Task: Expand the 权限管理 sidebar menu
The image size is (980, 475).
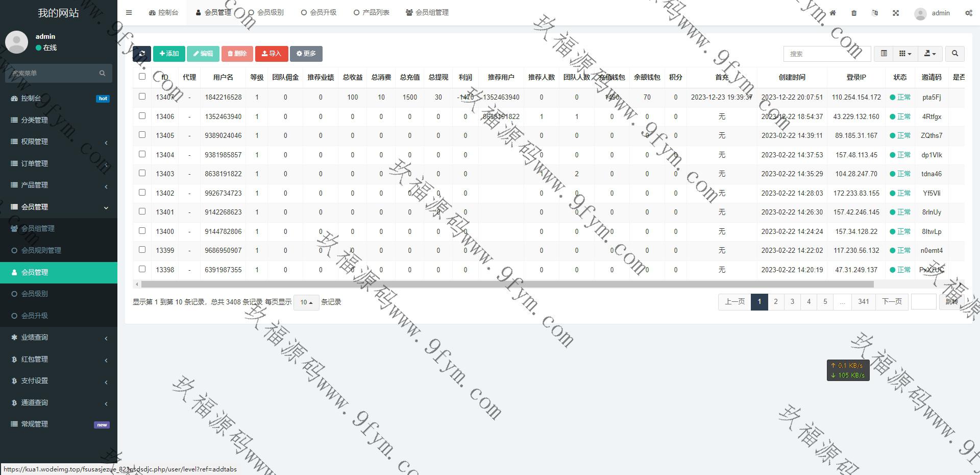Action: click(x=59, y=141)
